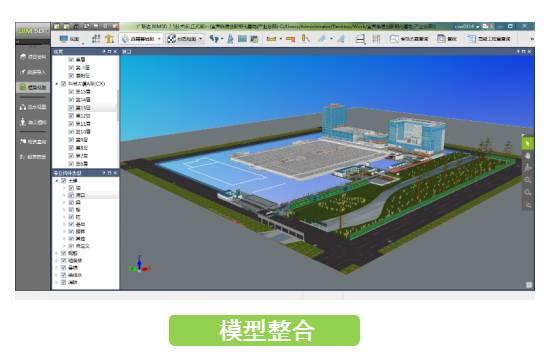Click the standing person figure toolbar icon
This screenshot has width=552, height=360.
pos(231,39)
